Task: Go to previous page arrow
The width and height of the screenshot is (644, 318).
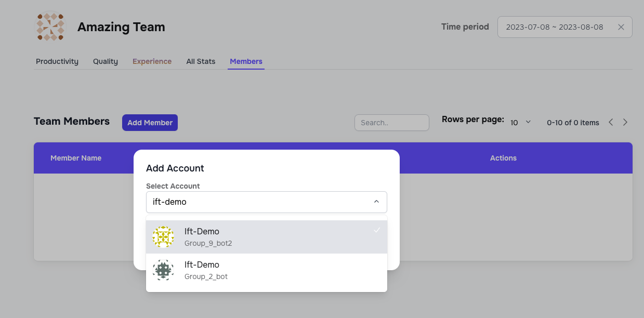Action: point(611,123)
